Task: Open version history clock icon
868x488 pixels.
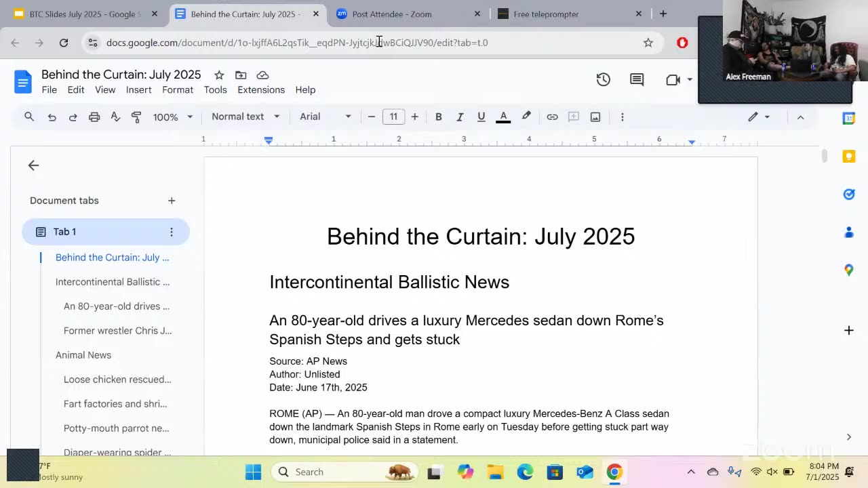Action: point(603,79)
